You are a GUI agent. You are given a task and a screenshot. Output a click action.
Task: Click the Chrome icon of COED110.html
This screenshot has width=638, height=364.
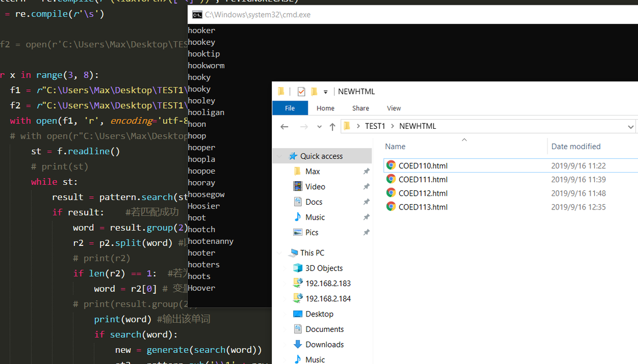[391, 165]
